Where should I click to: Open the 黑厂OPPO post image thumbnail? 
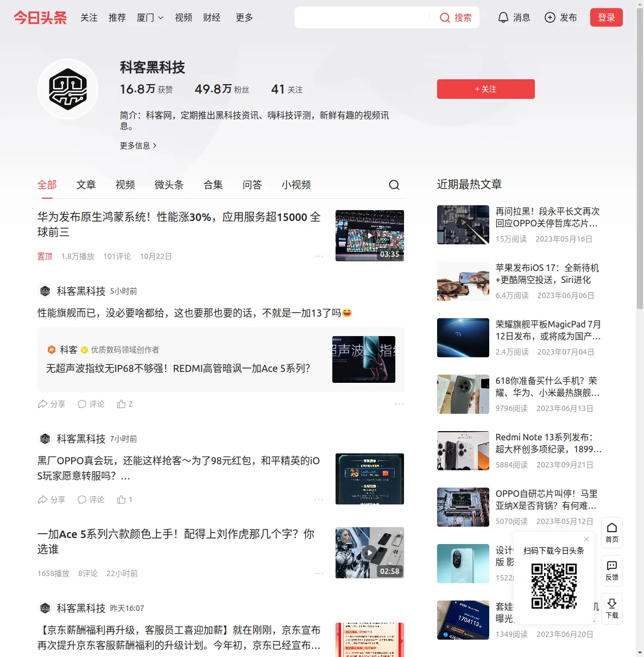click(370, 479)
